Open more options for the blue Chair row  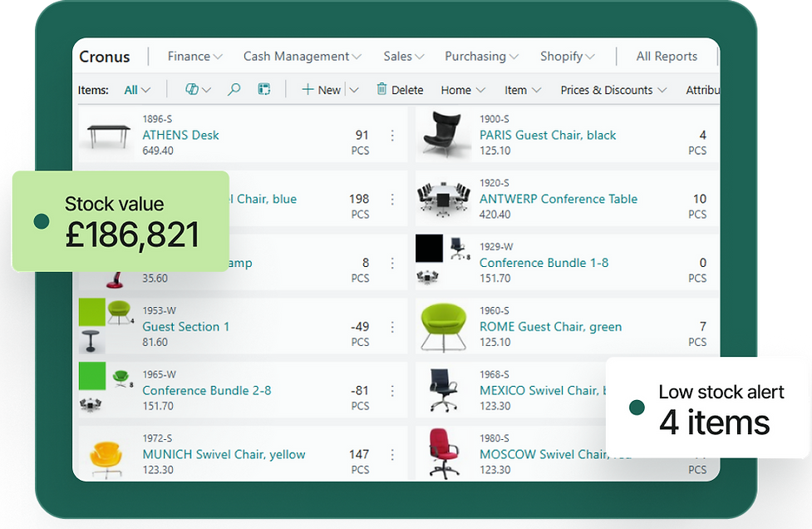tap(392, 199)
